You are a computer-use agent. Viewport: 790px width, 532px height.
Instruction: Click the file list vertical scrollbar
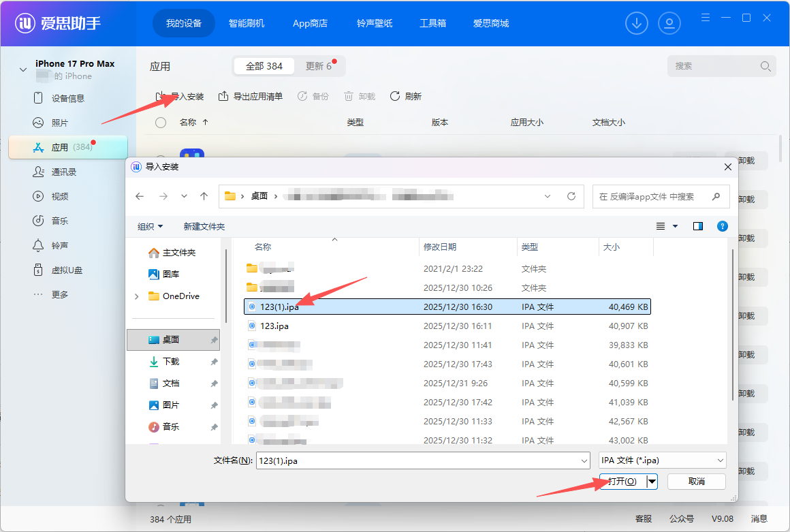click(x=732, y=327)
